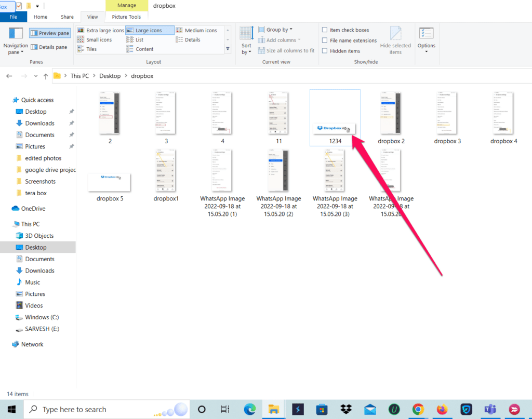Viewport: 532px width, 419px height.
Task: Switch to the Share ribbon tab
Action: pyautogui.click(x=67, y=17)
